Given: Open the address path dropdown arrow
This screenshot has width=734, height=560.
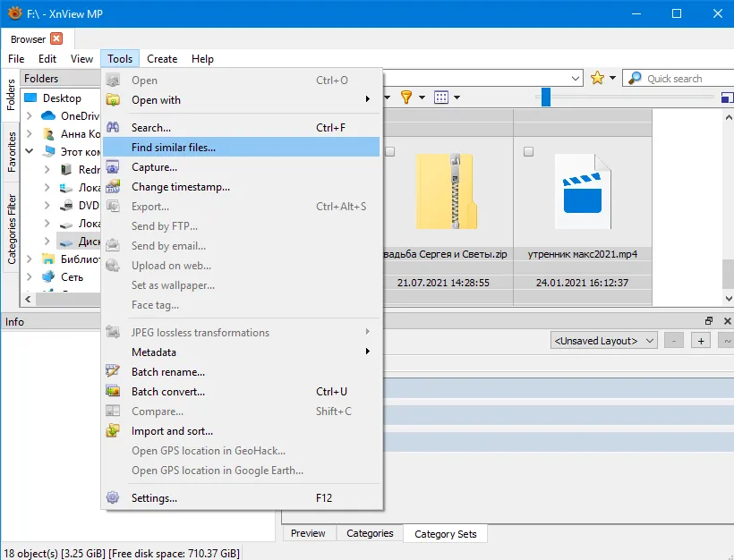Looking at the screenshot, I should [576, 78].
